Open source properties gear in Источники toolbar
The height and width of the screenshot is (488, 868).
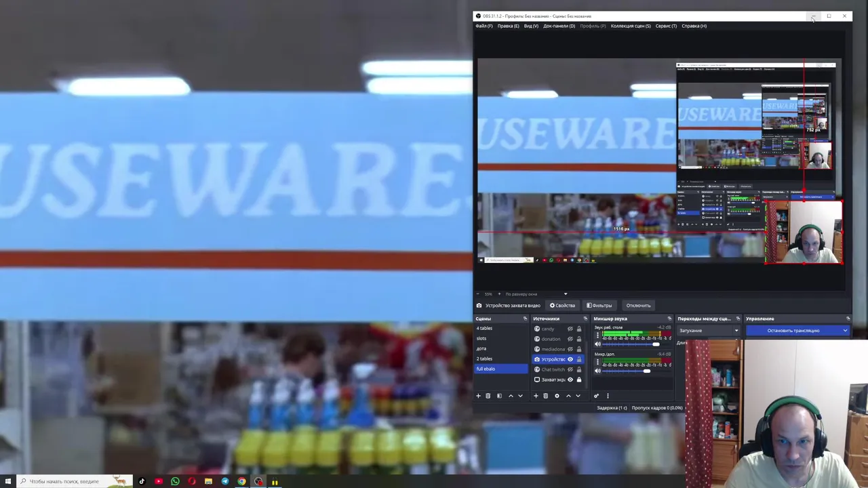(x=557, y=396)
